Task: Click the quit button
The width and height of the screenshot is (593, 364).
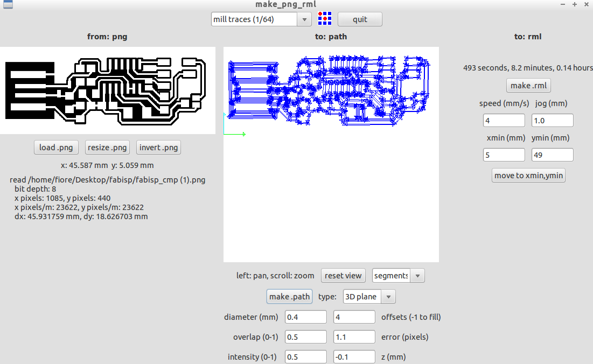Action: (360, 19)
